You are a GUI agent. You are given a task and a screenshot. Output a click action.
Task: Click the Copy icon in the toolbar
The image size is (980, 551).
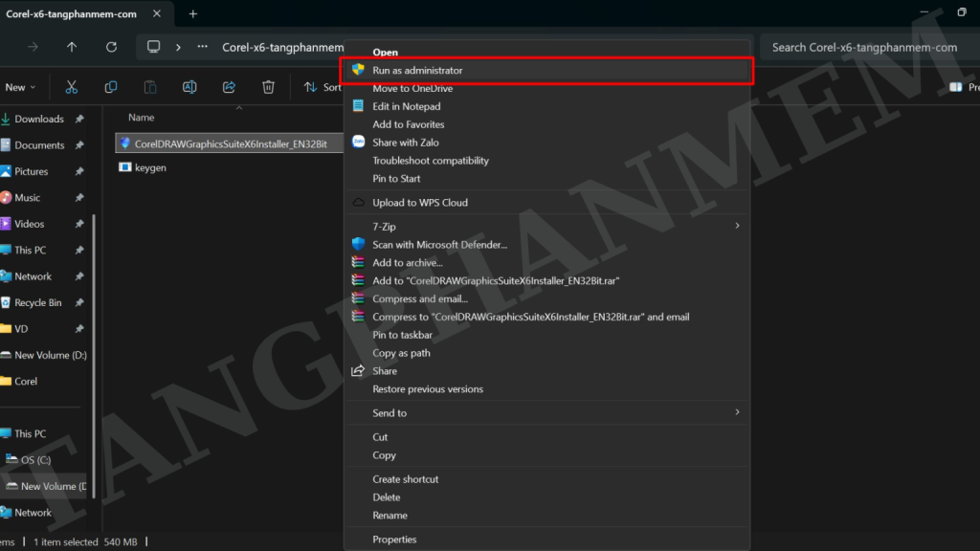tap(111, 87)
